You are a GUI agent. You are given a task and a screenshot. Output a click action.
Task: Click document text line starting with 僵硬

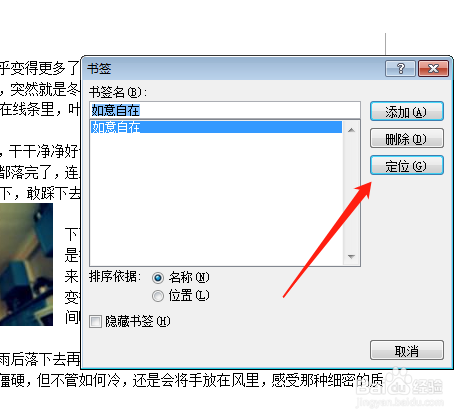(192, 380)
